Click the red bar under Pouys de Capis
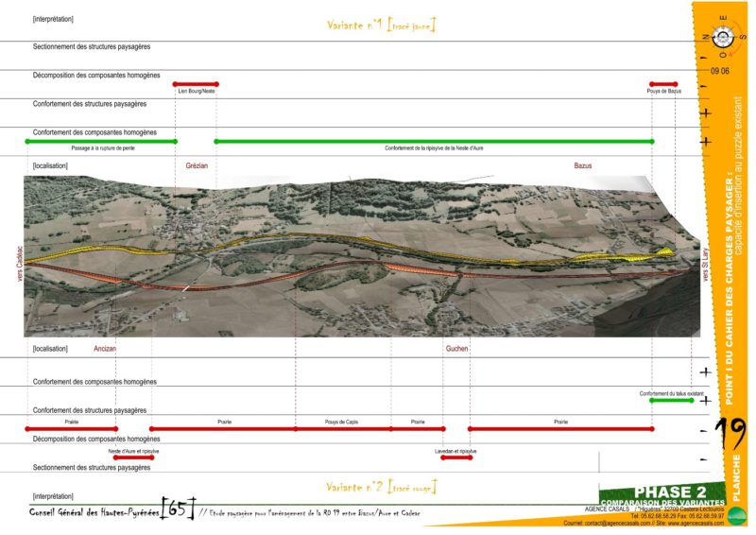 [x=343, y=429]
